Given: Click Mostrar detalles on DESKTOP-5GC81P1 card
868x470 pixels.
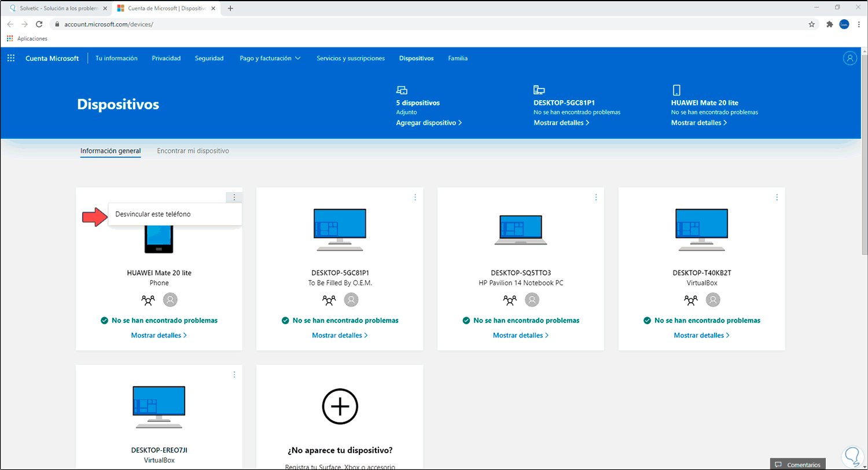Looking at the screenshot, I should [x=340, y=335].
